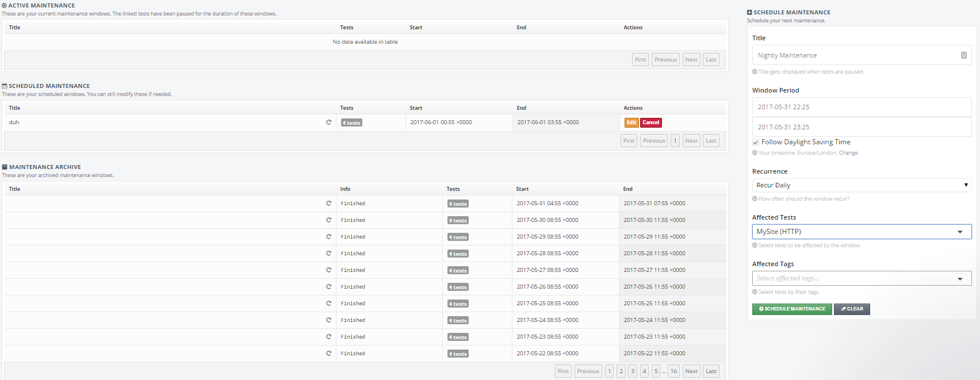The width and height of the screenshot is (980, 380).
Task: Click Next in scheduled maintenance pagination
Action: point(691,141)
